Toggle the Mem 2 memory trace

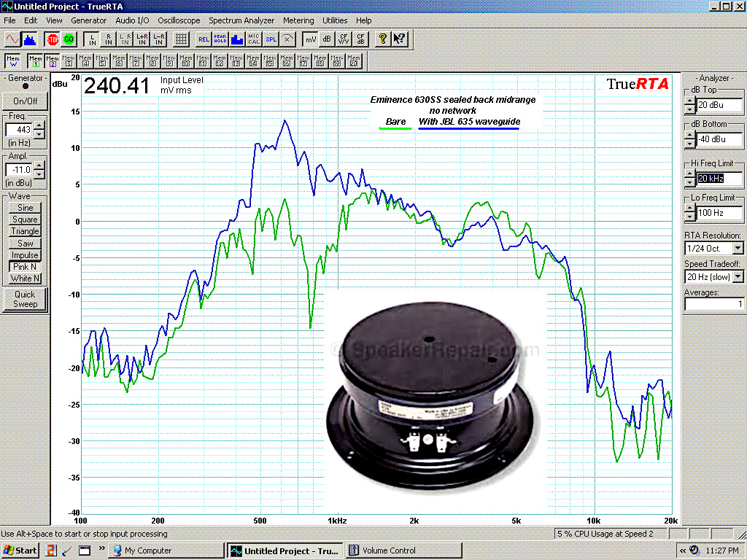pyautogui.click(x=53, y=61)
